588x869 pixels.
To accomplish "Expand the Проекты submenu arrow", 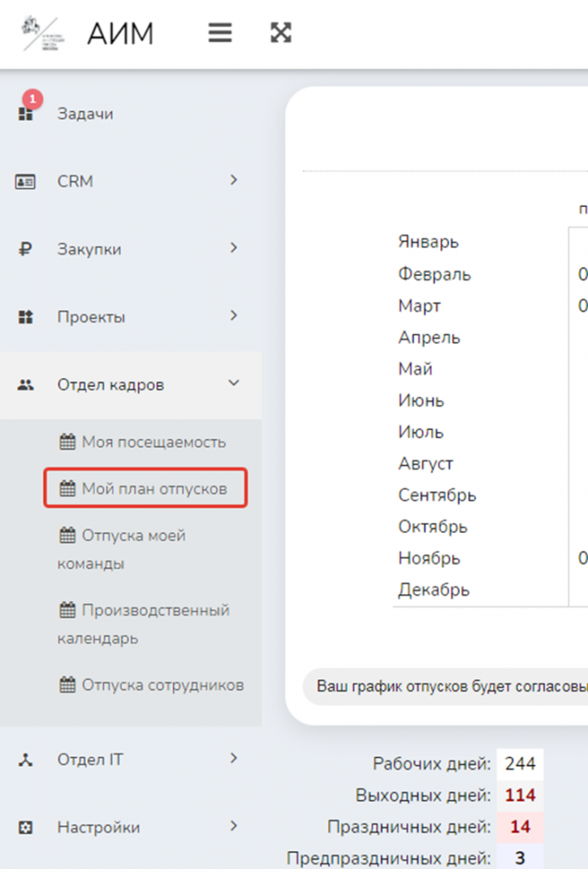I will point(234,317).
